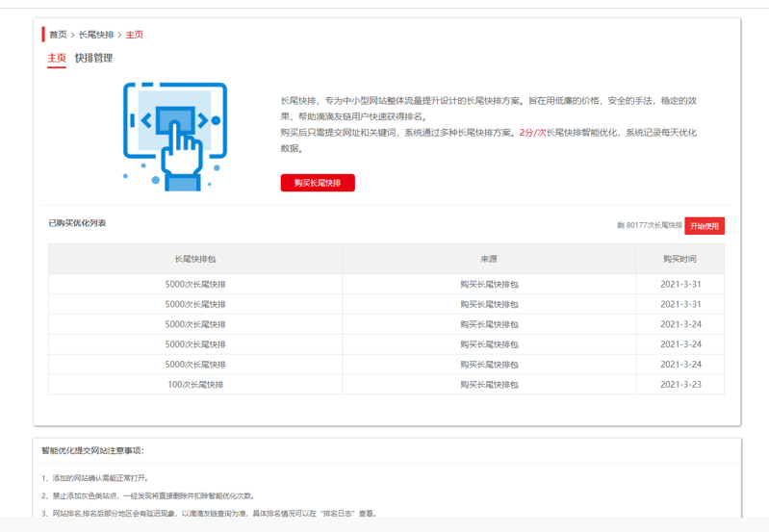The image size is (769, 532).
Task: Click the 剩 80177次长尾快排 remaining count
Action: pos(649,226)
